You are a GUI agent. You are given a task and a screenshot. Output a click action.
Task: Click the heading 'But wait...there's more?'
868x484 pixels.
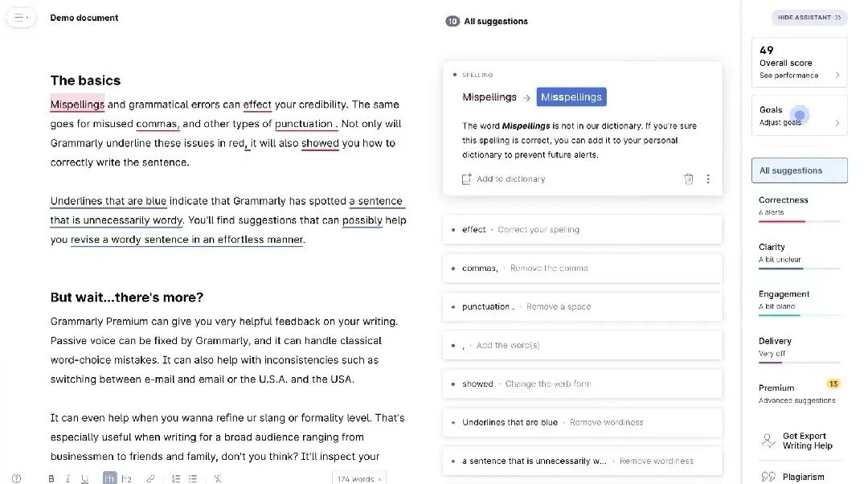[127, 297]
